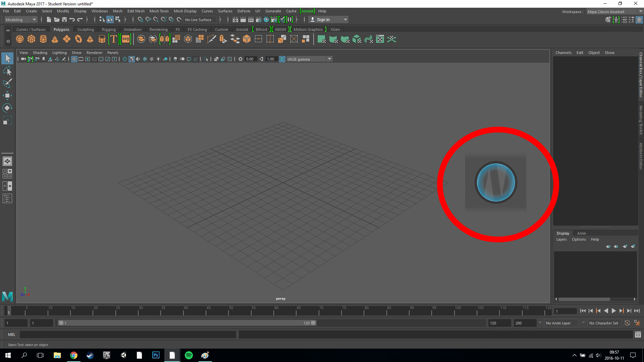Toggle the resolution gate display
This screenshot has height=362, width=644.
point(88,59)
